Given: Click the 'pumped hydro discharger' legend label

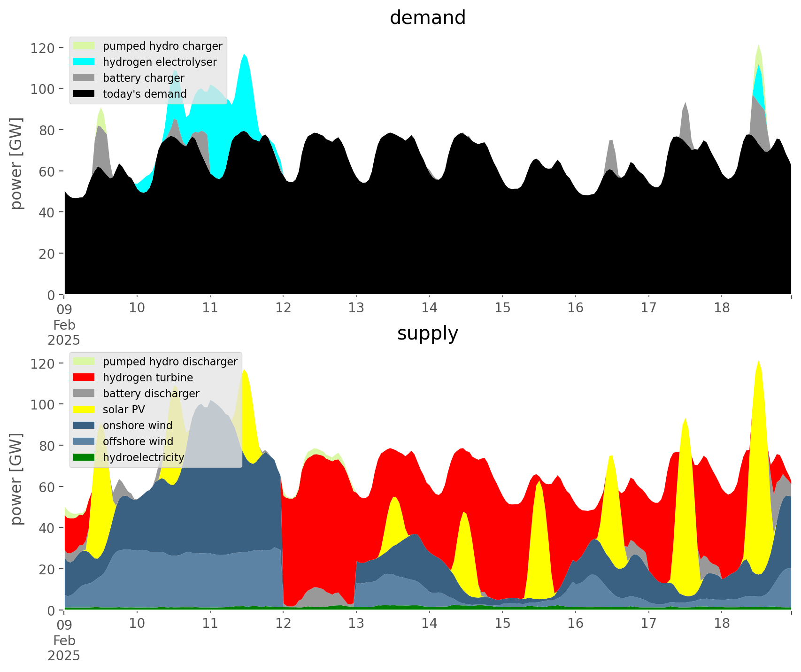Looking at the screenshot, I should 170,362.
